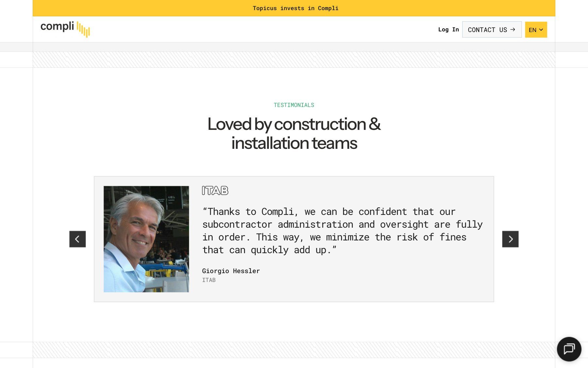This screenshot has height=368, width=588.
Task: Click the ITAB company name below Giorgio Hessler
Action: coord(209,280)
